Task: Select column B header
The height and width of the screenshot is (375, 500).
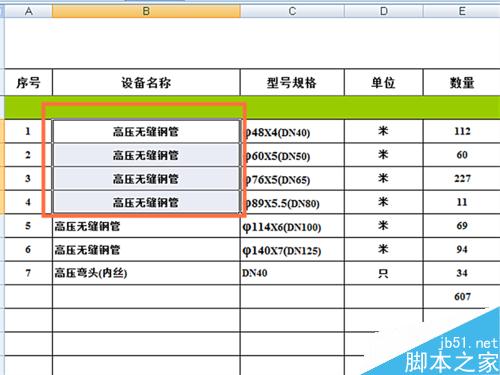Action: (x=146, y=11)
